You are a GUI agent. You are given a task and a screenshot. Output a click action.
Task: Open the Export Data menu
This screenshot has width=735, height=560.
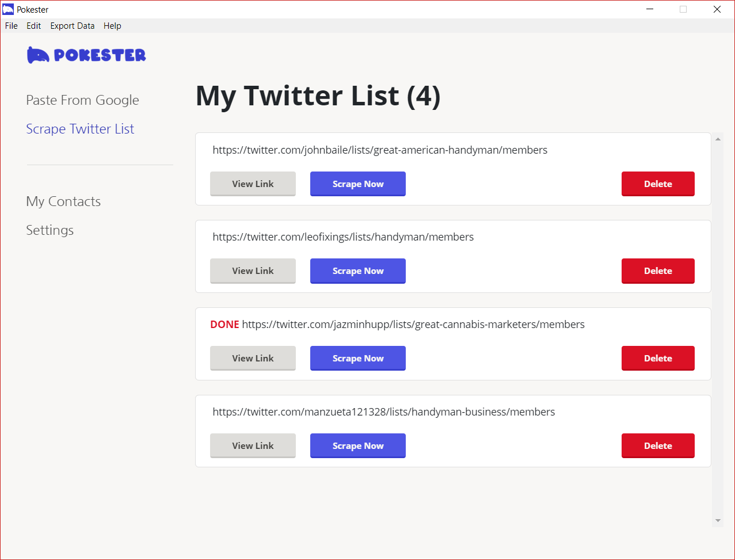tap(73, 26)
